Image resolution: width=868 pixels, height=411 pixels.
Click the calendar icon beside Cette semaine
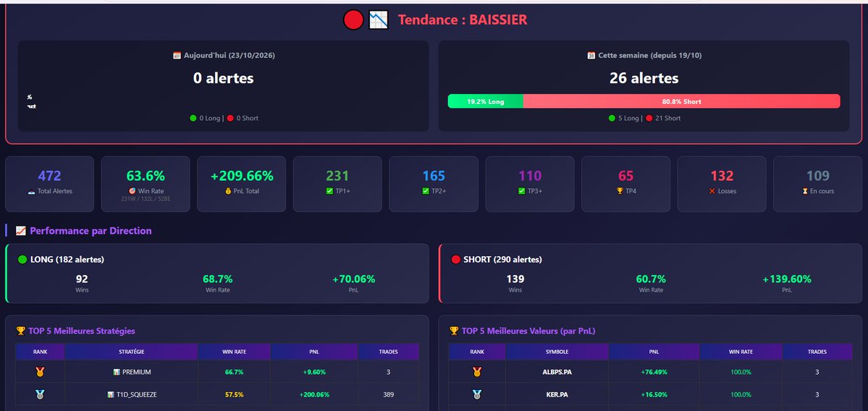[591, 55]
